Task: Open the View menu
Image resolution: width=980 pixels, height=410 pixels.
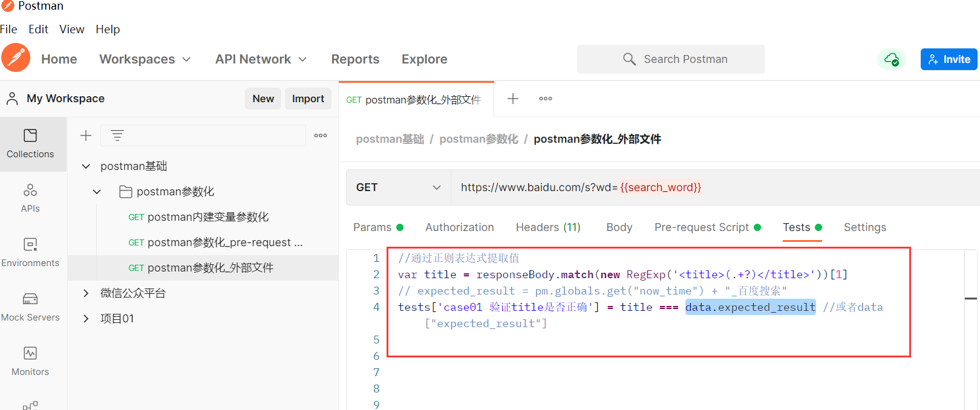Action: (71, 29)
